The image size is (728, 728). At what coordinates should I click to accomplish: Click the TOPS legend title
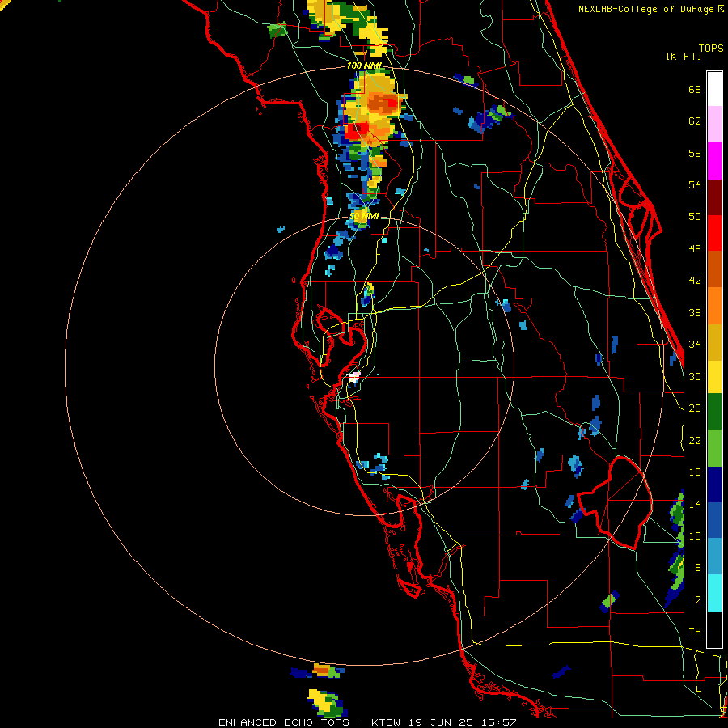pos(711,48)
